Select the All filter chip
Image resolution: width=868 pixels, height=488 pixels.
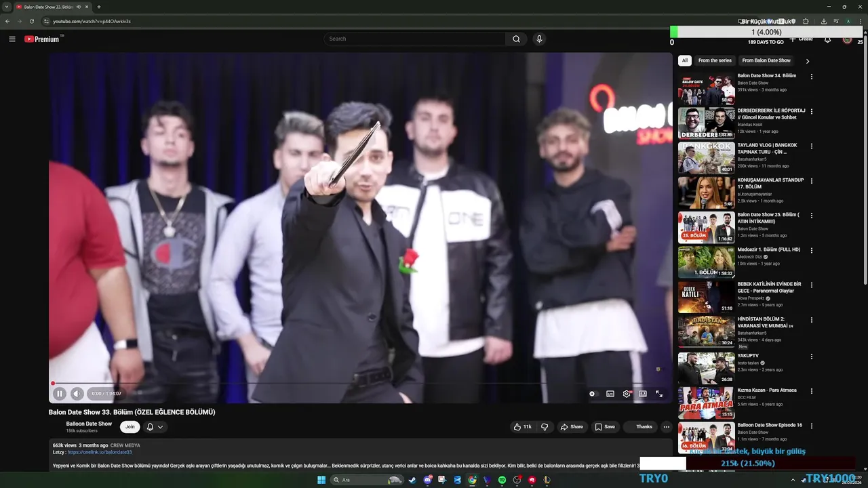pos(684,60)
